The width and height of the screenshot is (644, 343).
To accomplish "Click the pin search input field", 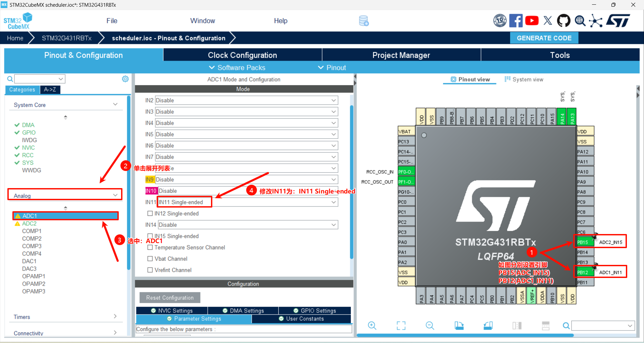I will [x=603, y=326].
